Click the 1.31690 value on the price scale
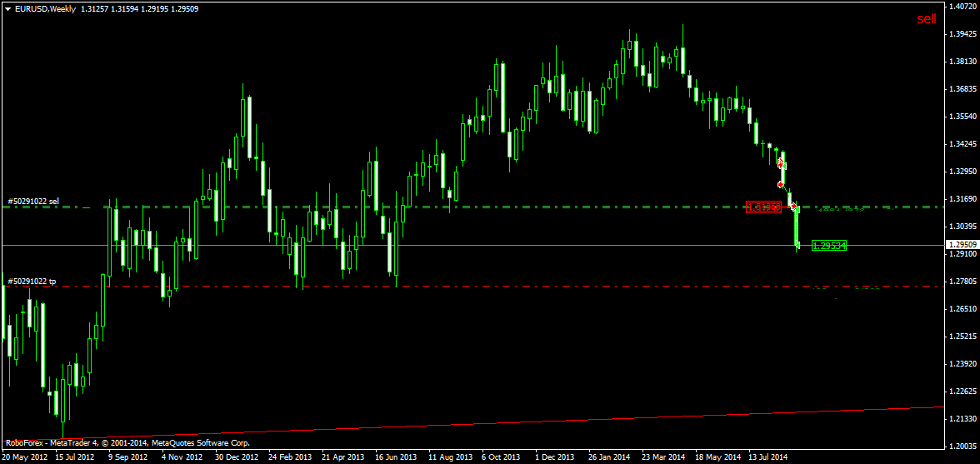 [x=962, y=198]
